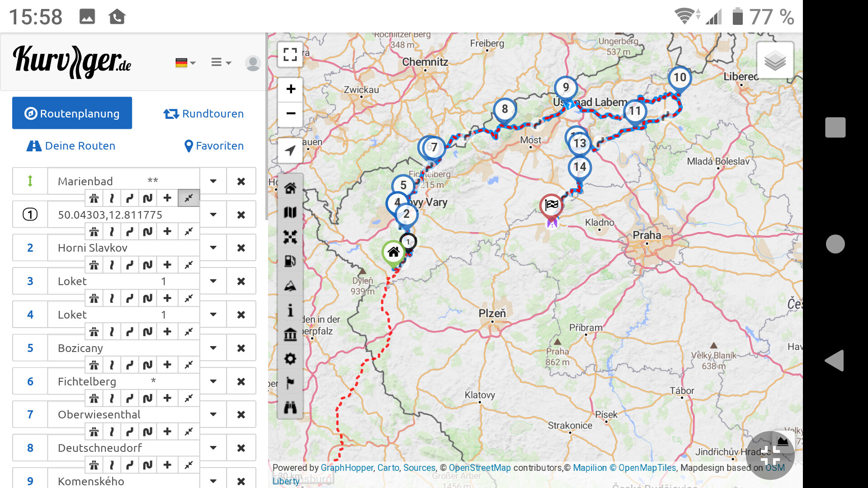Viewport: 868px width, 488px height.
Task: Select green home start marker on map
Action: (393, 253)
